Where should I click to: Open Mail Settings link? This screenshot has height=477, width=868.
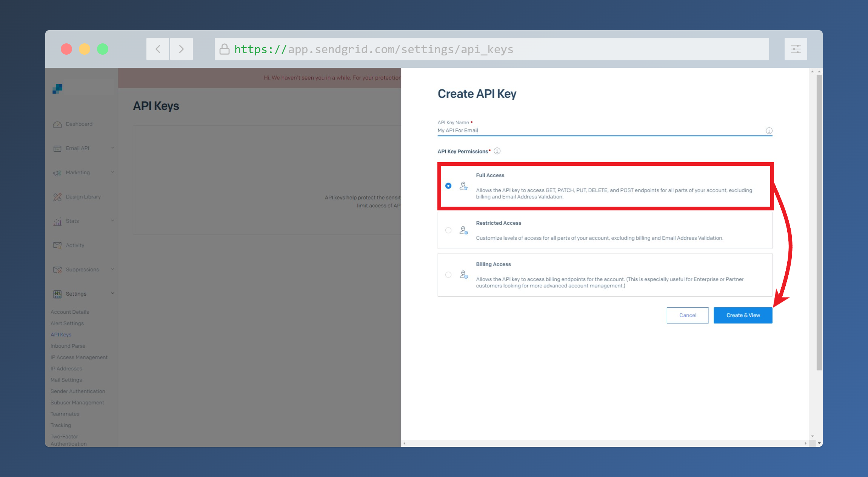point(66,380)
